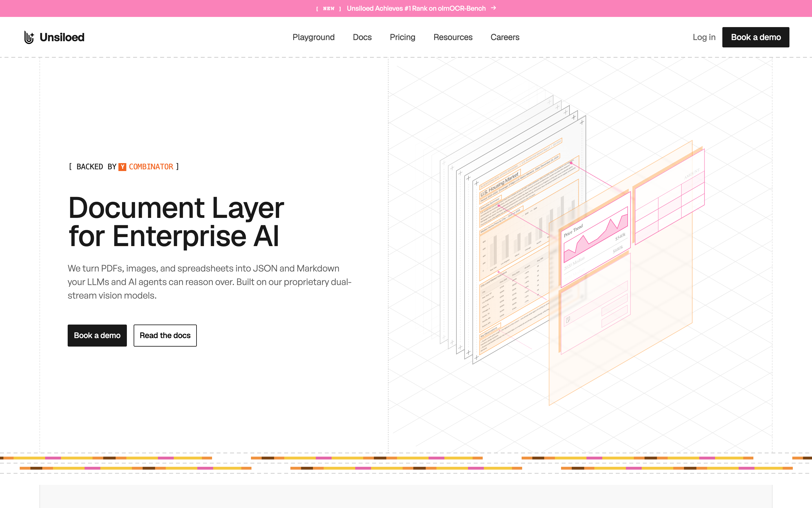Viewport: 812px width, 508px height.
Task: Click the Document Layer for Enterprise AI heading
Action: 176,222
